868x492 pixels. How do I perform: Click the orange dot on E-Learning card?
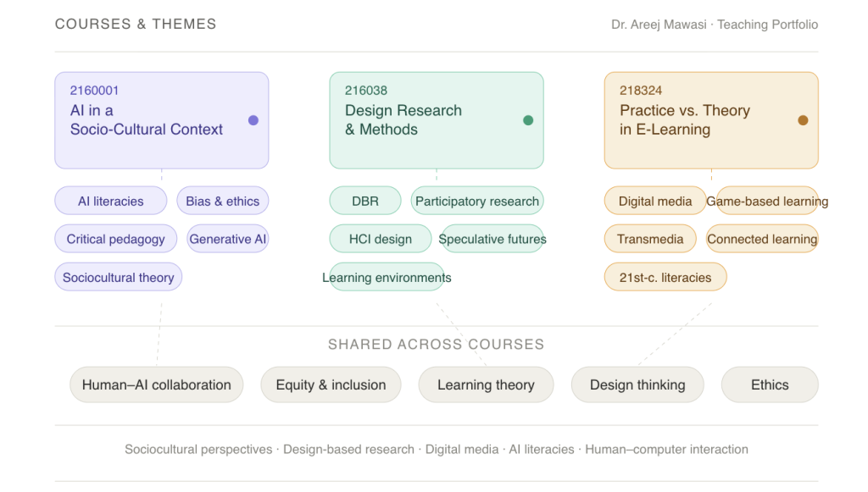(803, 120)
